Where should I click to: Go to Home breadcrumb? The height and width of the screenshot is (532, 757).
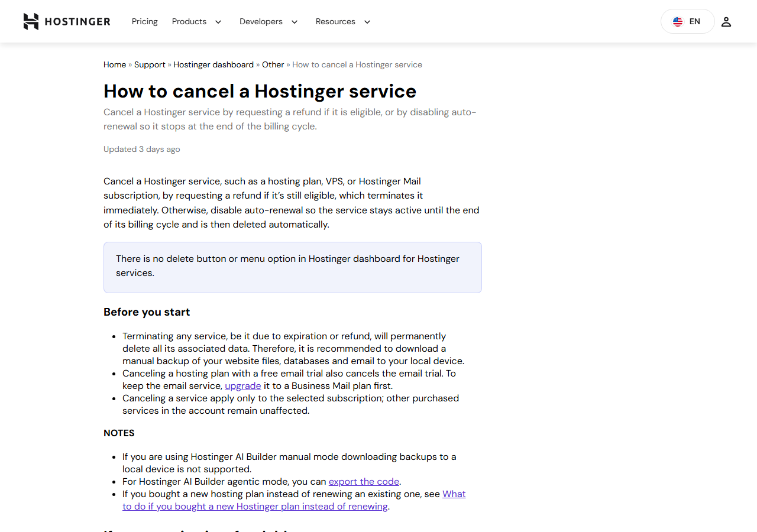pyautogui.click(x=115, y=64)
